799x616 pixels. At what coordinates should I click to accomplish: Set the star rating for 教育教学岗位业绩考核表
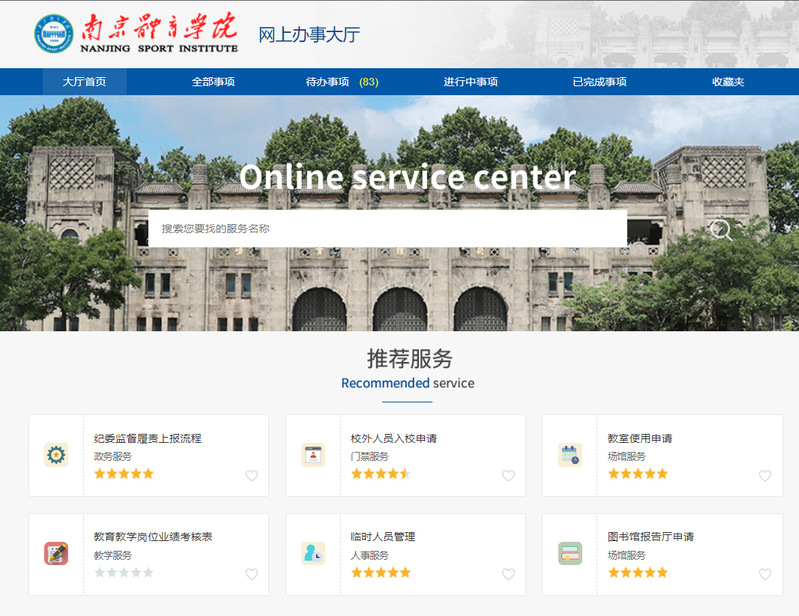click(x=124, y=573)
